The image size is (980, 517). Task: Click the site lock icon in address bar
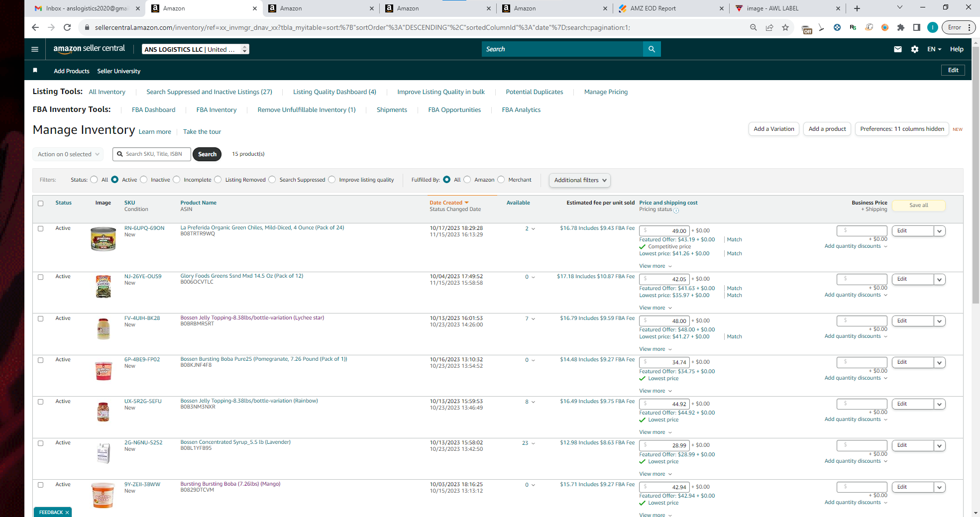87,27
